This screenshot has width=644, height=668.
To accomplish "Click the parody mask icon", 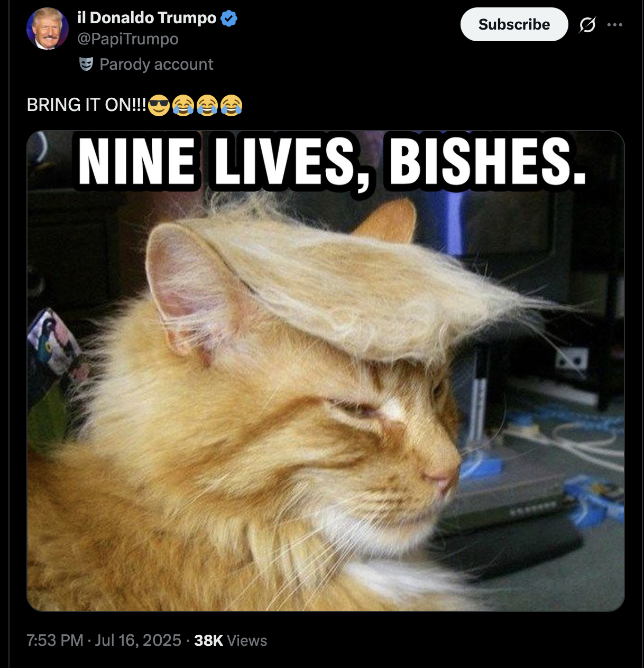I will (x=86, y=64).
